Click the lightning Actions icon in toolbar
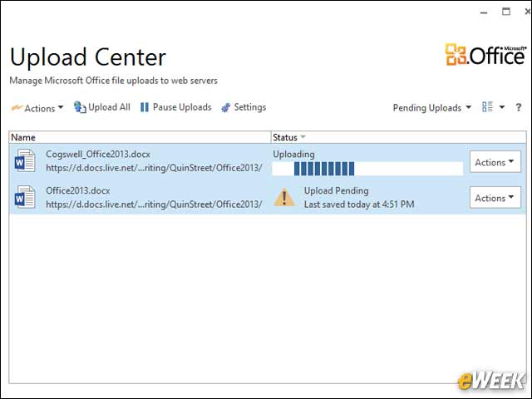The image size is (532, 399). point(17,108)
